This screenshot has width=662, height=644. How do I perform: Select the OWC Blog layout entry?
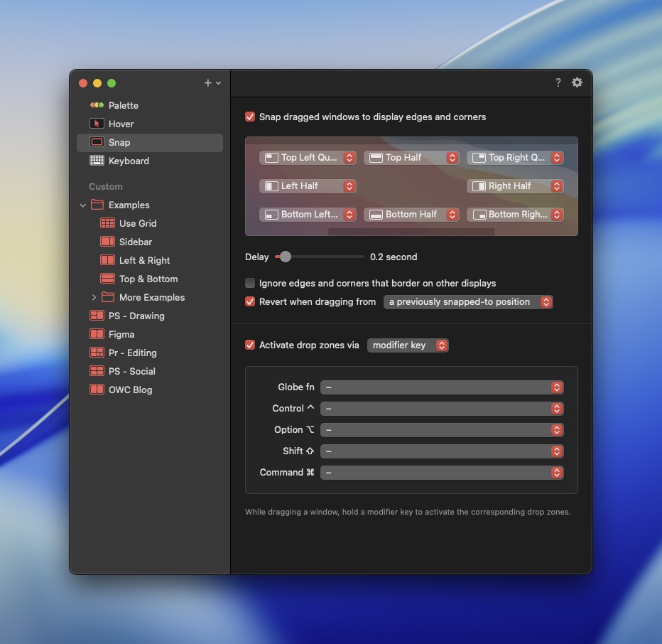[130, 390]
